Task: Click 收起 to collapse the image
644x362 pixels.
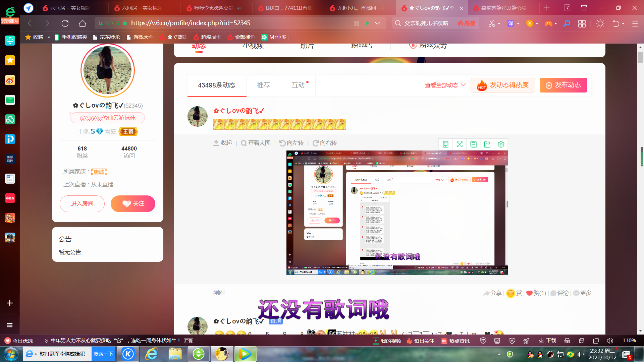Action: 223,143
